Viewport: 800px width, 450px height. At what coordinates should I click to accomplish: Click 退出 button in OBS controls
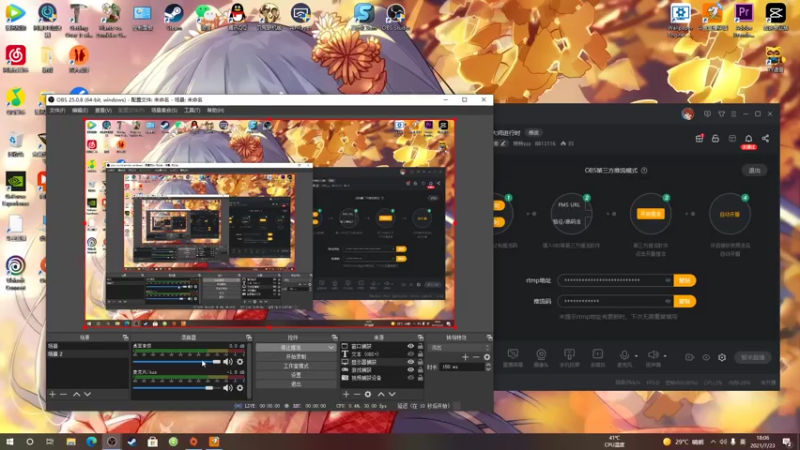click(x=296, y=384)
